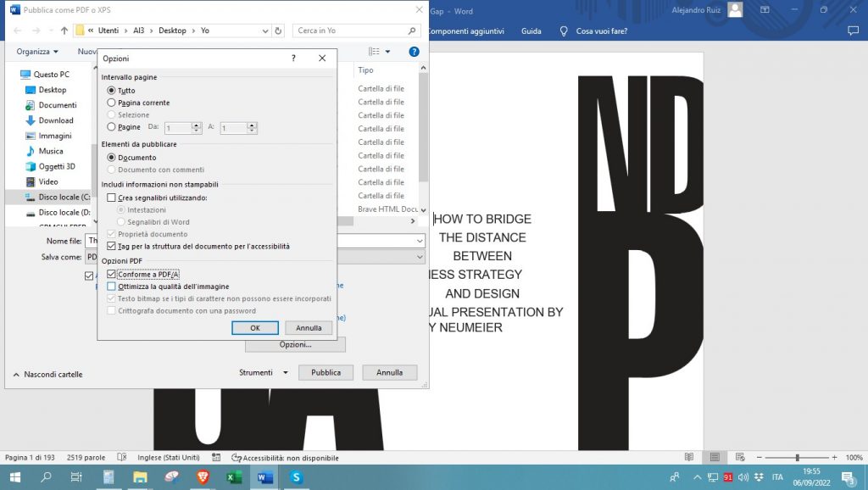Refresh the Yo folder listing

click(279, 31)
